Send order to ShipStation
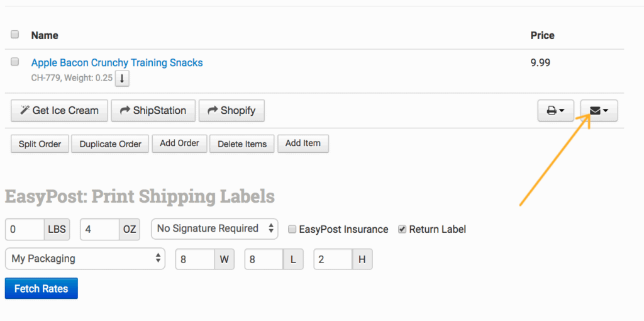This screenshot has height=321, width=644. 153,111
